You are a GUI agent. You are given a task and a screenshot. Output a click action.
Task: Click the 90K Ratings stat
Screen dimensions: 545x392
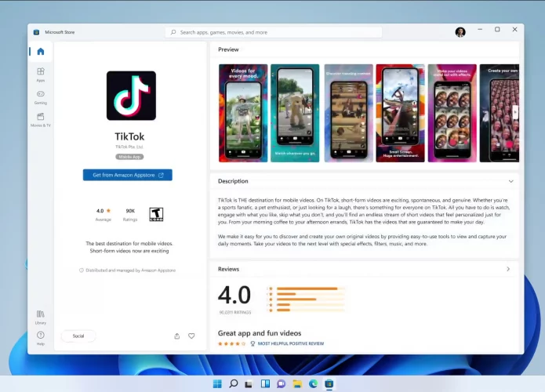tap(130, 215)
